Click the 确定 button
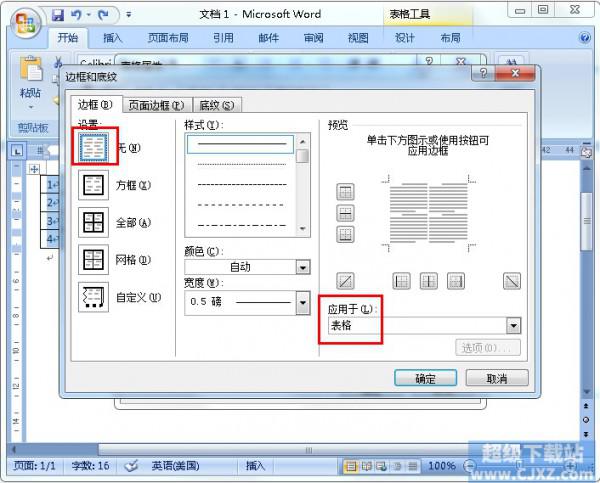 pyautogui.click(x=426, y=379)
